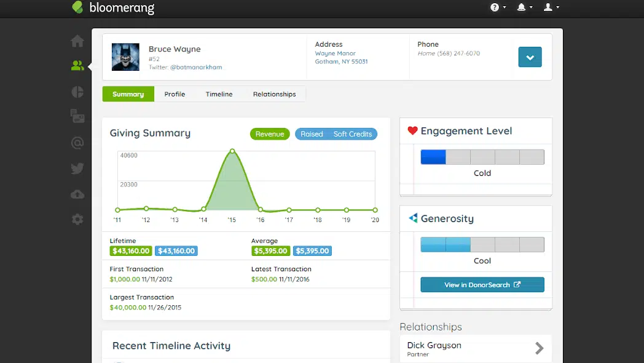Click the 2015 peak point on giving chart
This screenshot has height=363, width=644.
pyautogui.click(x=232, y=151)
